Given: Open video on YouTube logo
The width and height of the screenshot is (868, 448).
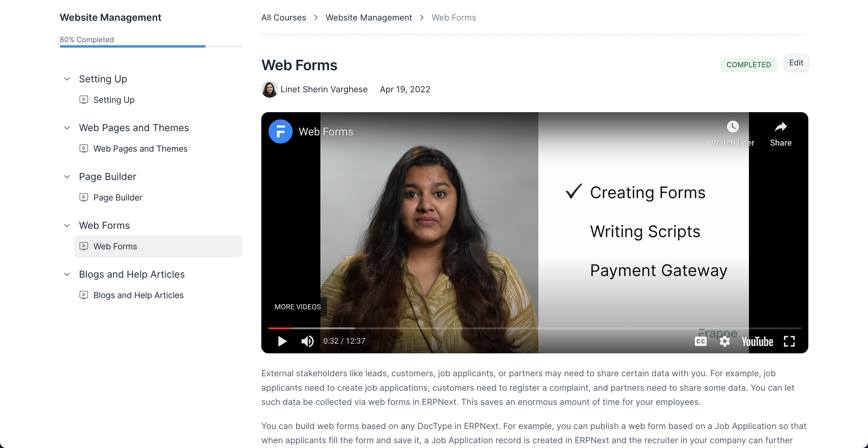Looking at the screenshot, I should (x=757, y=341).
